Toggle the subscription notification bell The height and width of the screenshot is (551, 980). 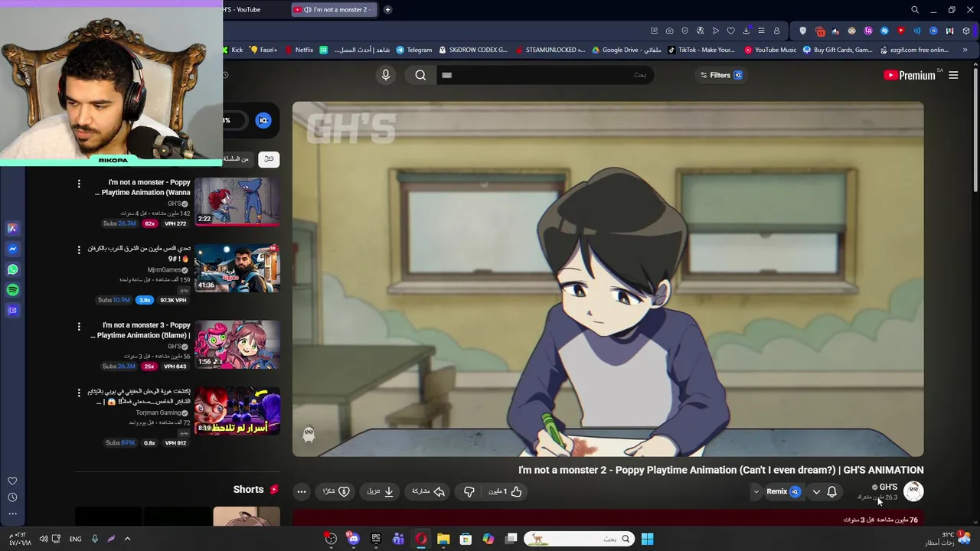tap(832, 491)
